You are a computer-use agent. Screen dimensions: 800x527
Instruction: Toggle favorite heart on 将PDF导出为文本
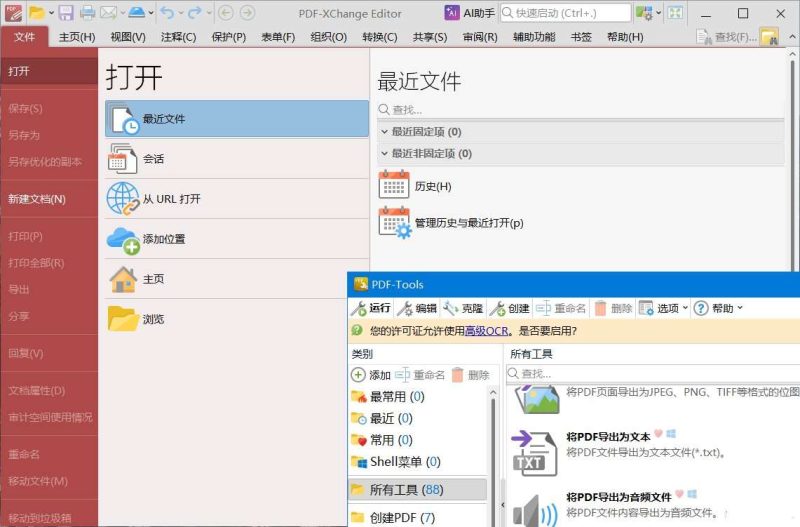[658, 434]
